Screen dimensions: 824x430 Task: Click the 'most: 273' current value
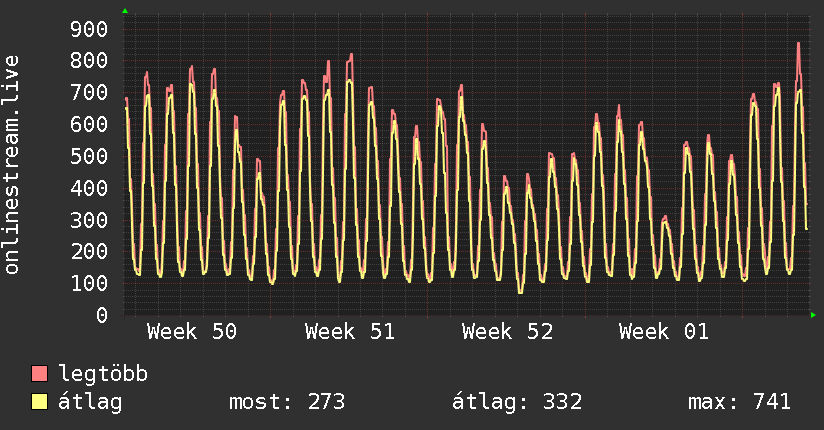[x=287, y=402]
